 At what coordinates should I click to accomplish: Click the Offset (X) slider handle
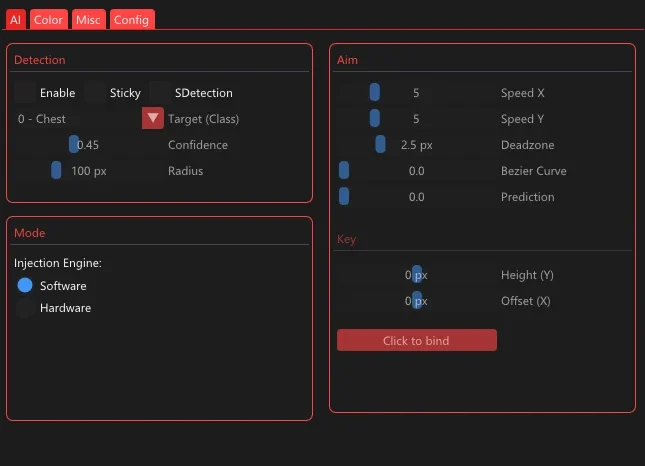[417, 300]
